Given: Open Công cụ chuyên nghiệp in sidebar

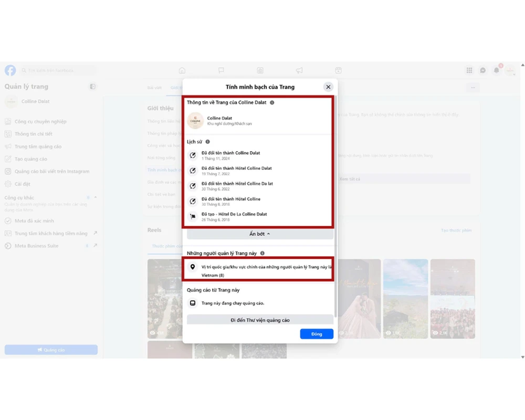Looking at the screenshot, I should pyautogui.click(x=40, y=121).
